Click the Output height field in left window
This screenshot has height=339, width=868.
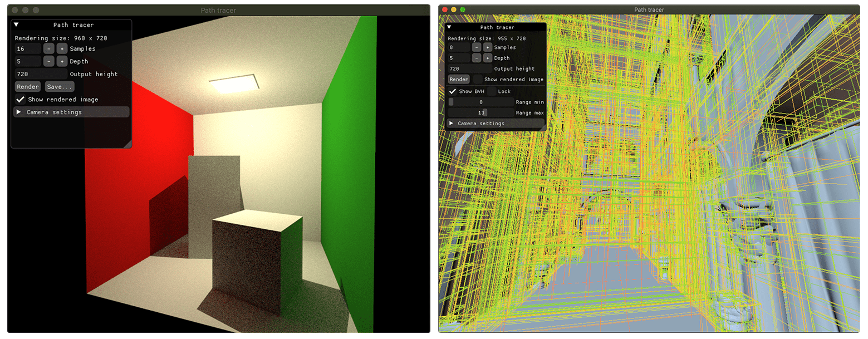(x=41, y=73)
